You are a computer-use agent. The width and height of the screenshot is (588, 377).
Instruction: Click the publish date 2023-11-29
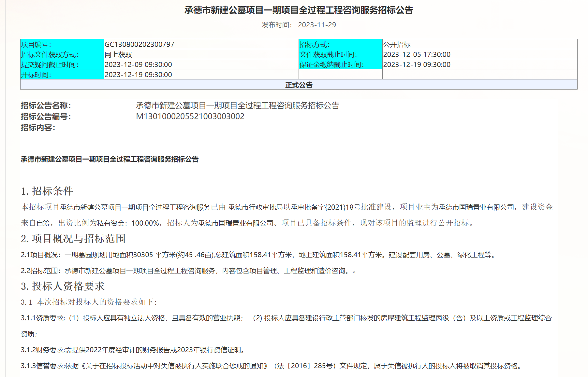[x=317, y=25]
